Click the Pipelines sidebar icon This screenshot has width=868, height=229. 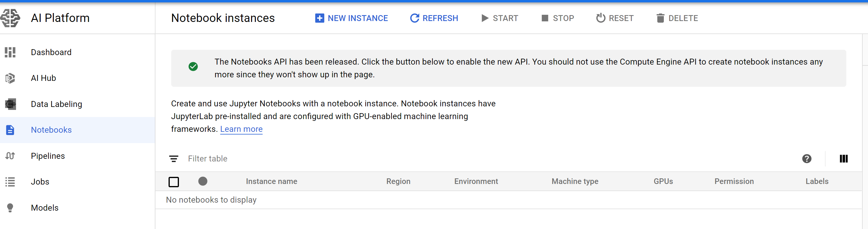point(10,156)
